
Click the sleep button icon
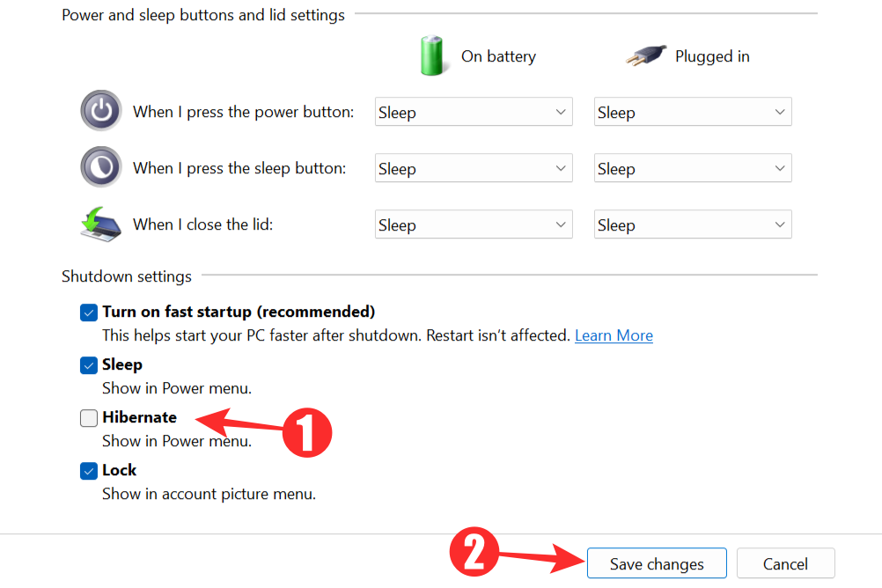pos(100,167)
